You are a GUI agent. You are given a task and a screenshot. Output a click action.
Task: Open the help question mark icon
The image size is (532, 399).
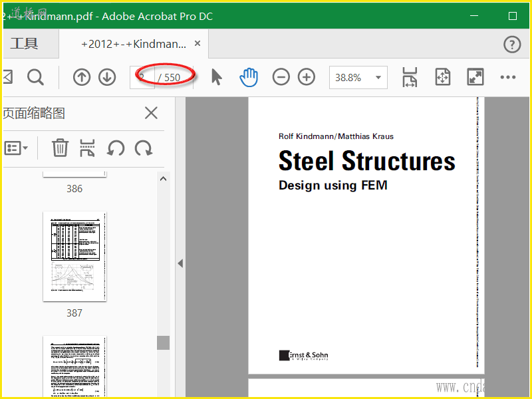[512, 45]
